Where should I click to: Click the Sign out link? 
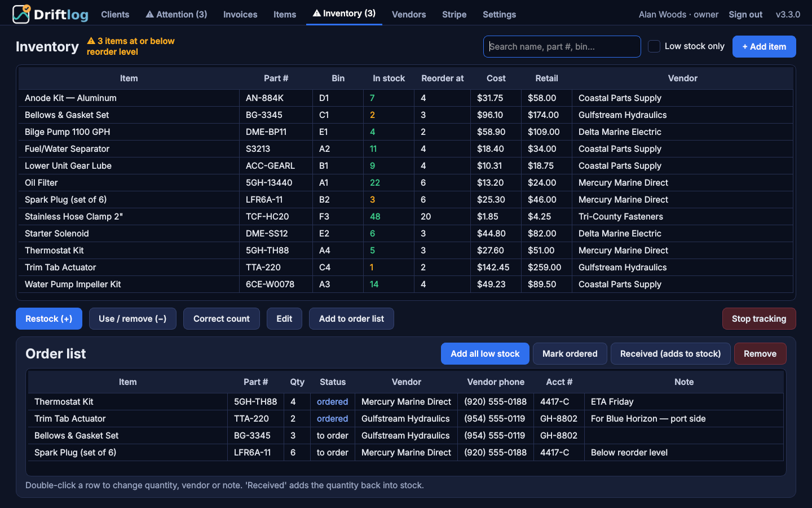click(x=745, y=14)
